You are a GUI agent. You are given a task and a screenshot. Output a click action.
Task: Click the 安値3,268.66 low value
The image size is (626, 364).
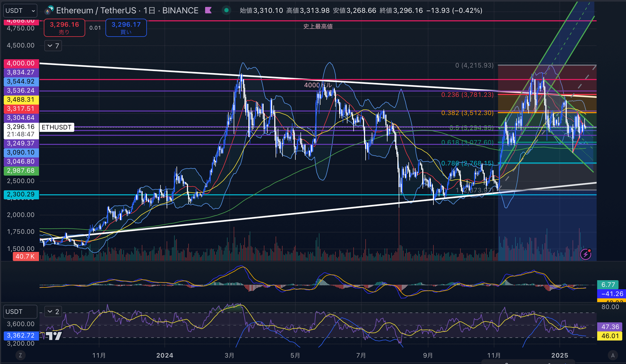click(355, 10)
